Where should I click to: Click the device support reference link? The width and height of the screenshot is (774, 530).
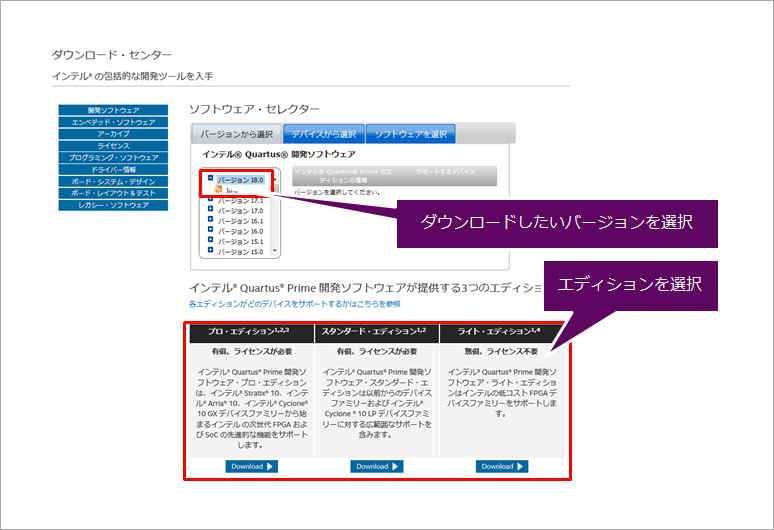pos(295,304)
